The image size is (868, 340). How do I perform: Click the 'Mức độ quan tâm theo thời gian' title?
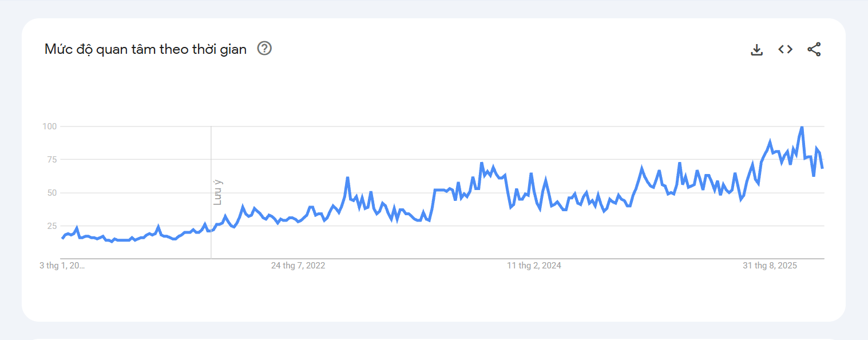tap(146, 49)
